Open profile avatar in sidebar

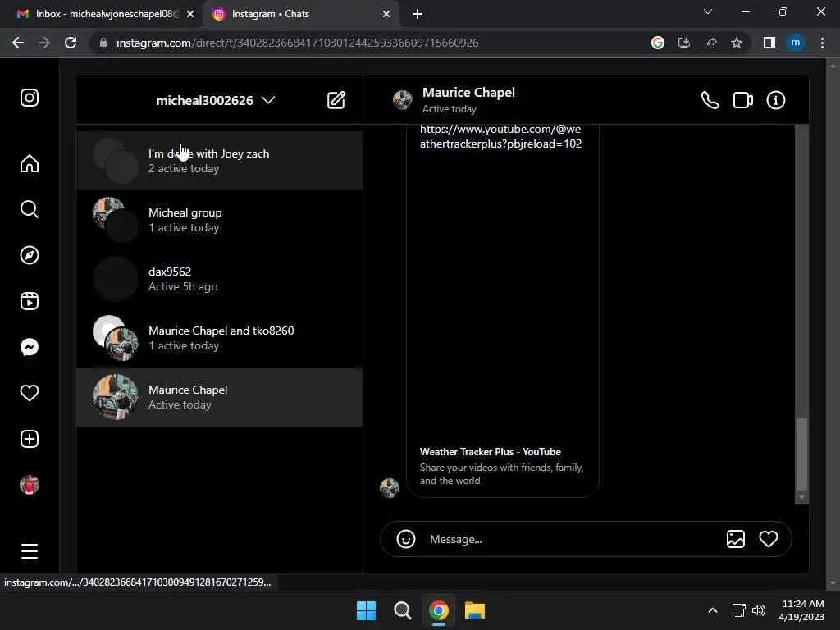click(x=30, y=485)
